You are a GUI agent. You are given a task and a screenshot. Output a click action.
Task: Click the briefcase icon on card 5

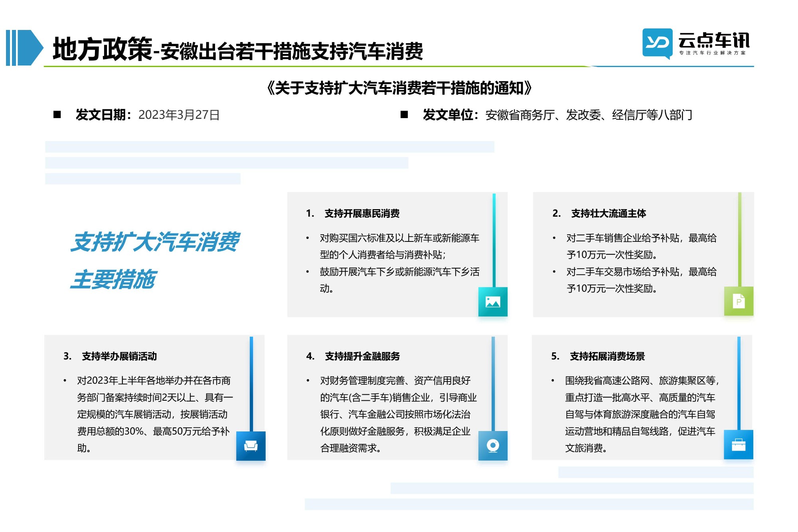click(739, 445)
